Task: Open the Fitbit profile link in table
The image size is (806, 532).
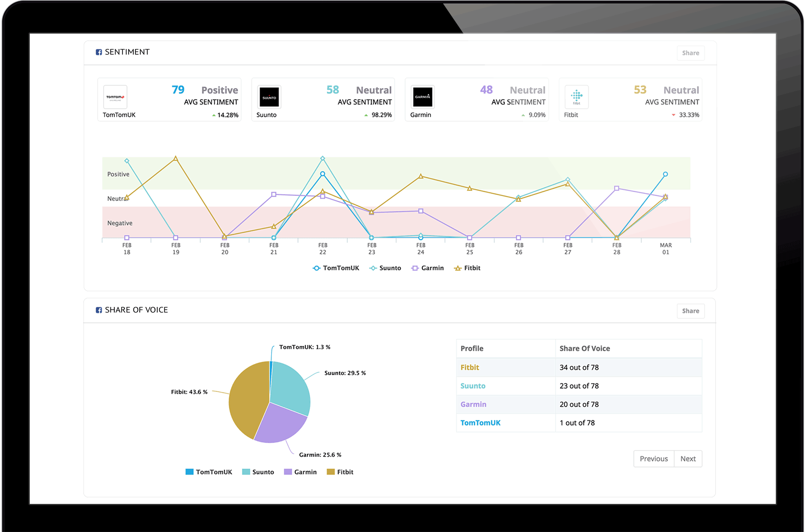Action: (x=469, y=368)
